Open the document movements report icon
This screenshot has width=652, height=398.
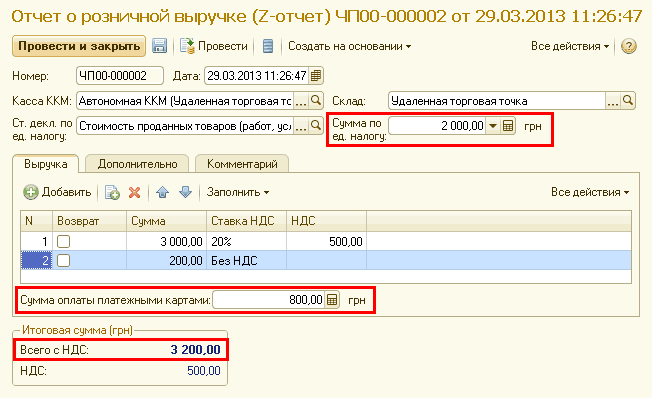[268, 46]
